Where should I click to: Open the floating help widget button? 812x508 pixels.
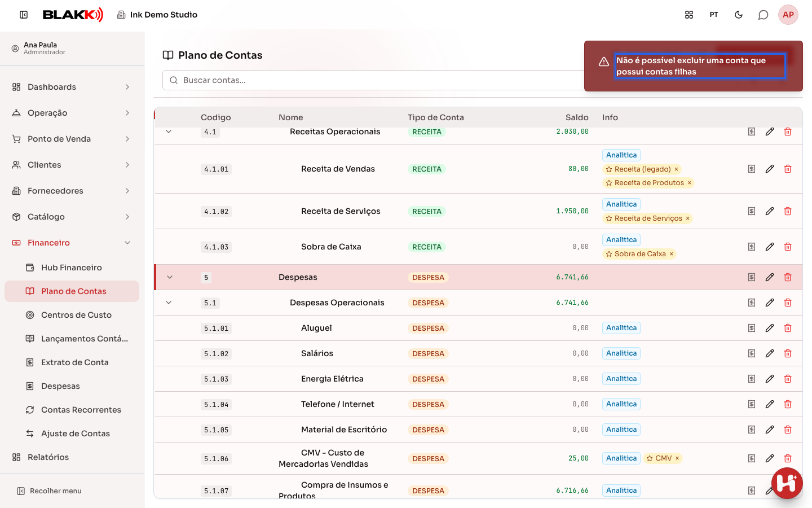click(787, 483)
